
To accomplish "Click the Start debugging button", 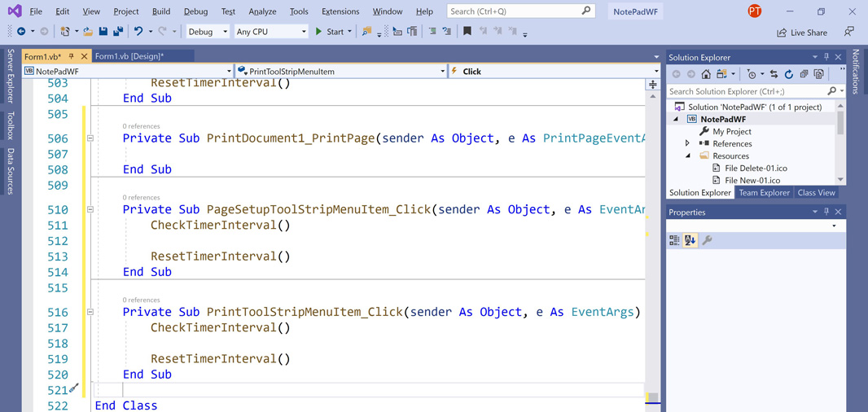I will (x=333, y=32).
